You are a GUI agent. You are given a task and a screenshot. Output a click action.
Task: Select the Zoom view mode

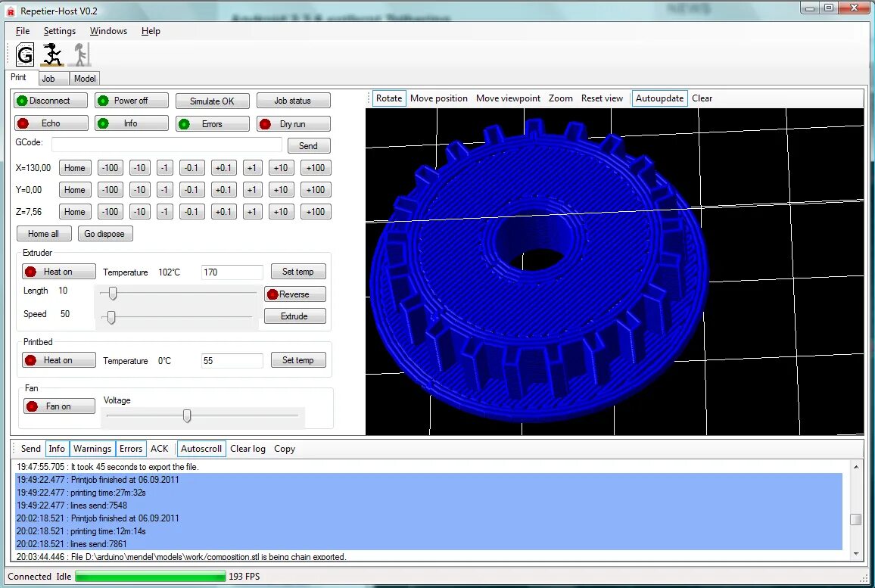(560, 98)
